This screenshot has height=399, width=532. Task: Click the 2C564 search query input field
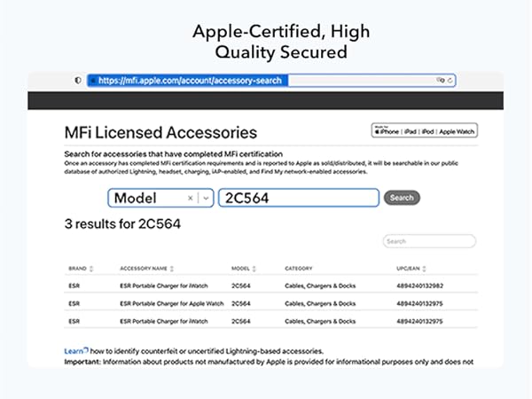(299, 198)
